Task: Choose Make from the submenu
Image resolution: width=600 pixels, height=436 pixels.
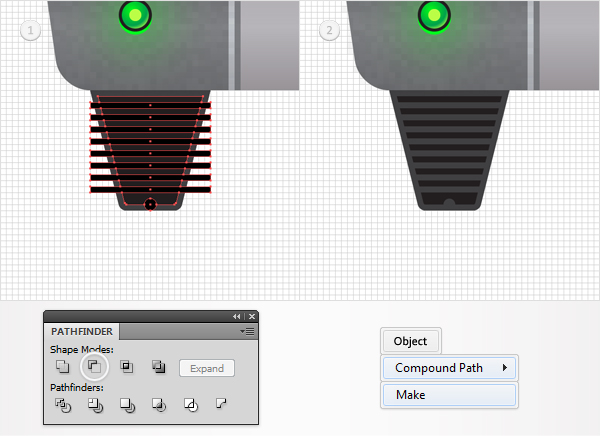Action: [449, 395]
